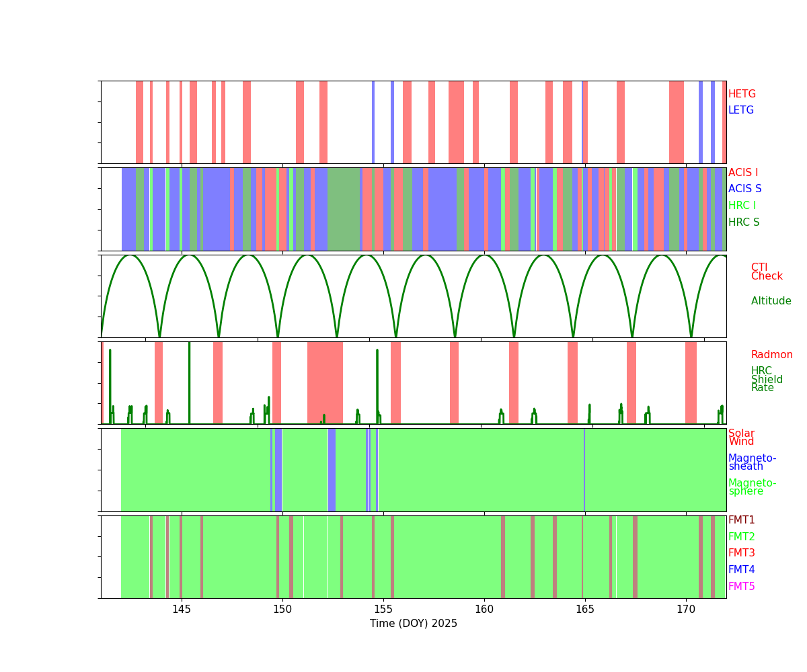This screenshot has height=672, width=807.
Task: Click the wide red Radmon band near day 152
Action: [325, 383]
